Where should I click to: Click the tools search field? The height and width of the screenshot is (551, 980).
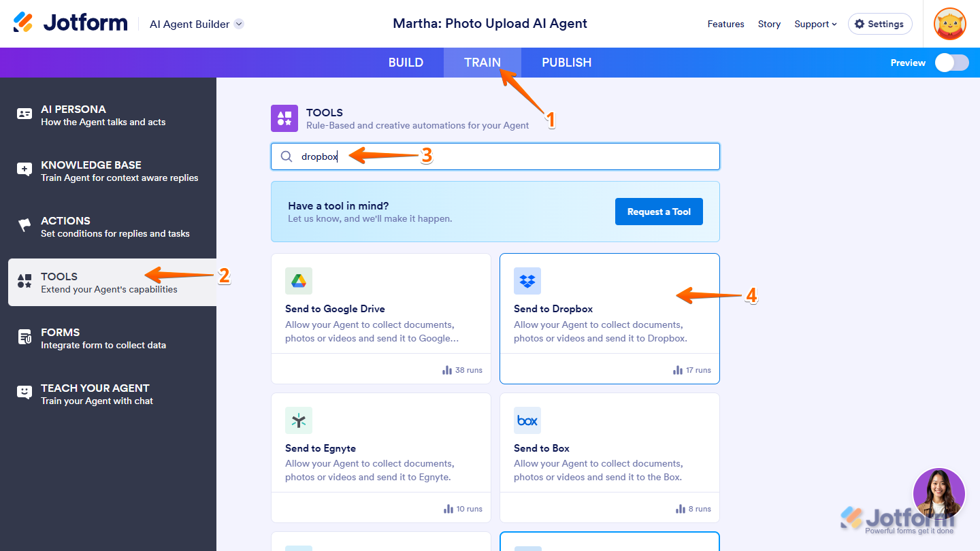(x=504, y=156)
